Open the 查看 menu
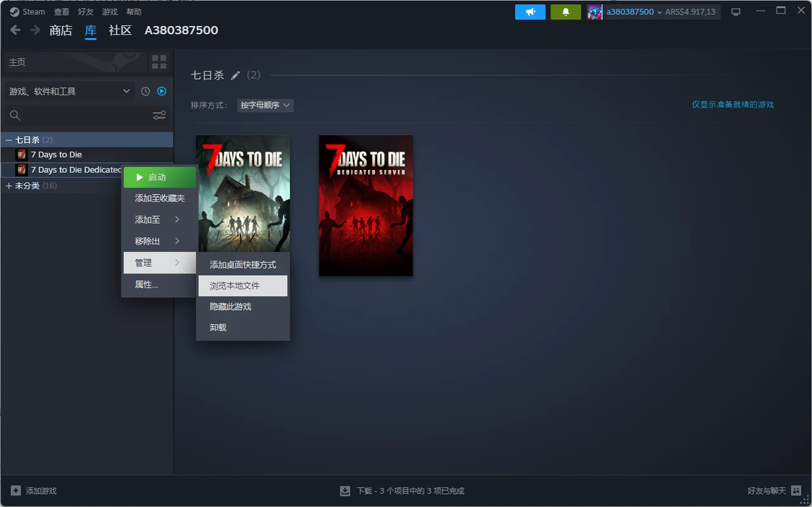Viewport: 812px width, 507px height. click(61, 12)
